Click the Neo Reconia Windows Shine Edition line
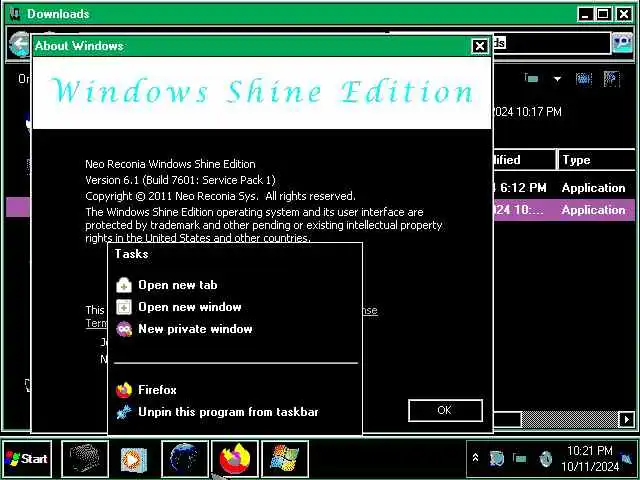Screen dimensions: 640x480 [x=170, y=164]
